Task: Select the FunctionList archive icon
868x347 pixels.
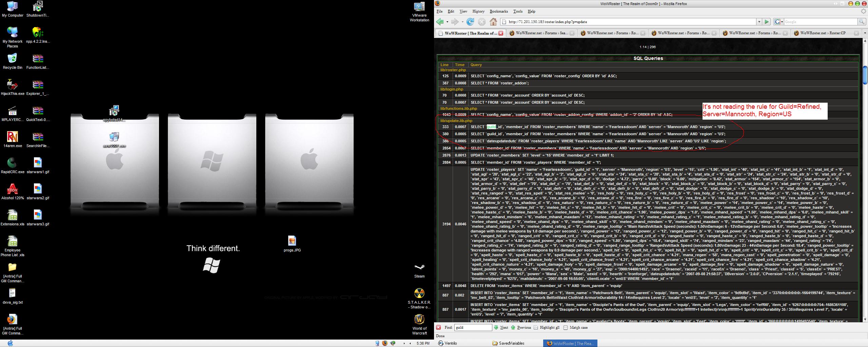Action: coord(38,61)
